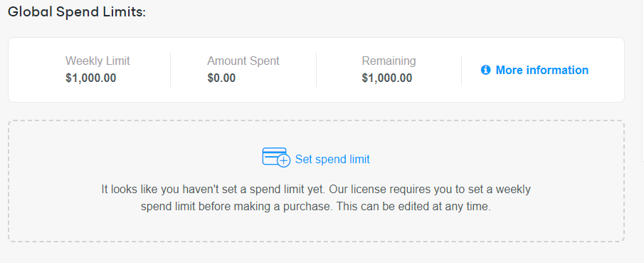Click the text 'This can be edited at any time'

(413, 207)
